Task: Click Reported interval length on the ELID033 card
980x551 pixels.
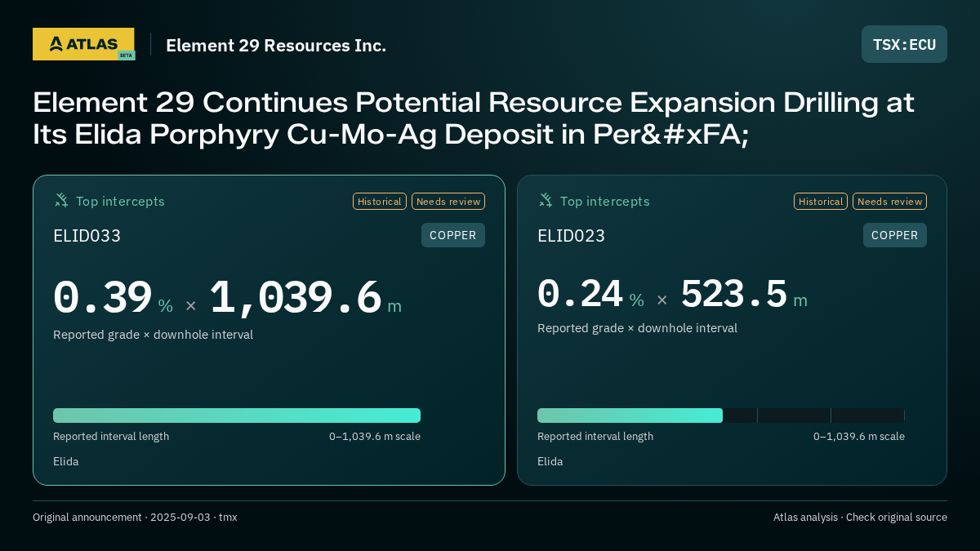Action: point(111,436)
